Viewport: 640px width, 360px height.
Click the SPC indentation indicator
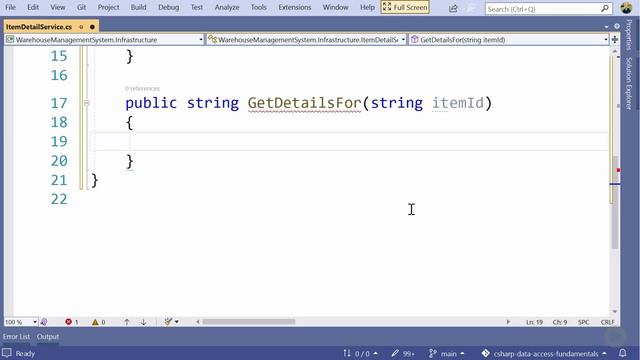584,322
